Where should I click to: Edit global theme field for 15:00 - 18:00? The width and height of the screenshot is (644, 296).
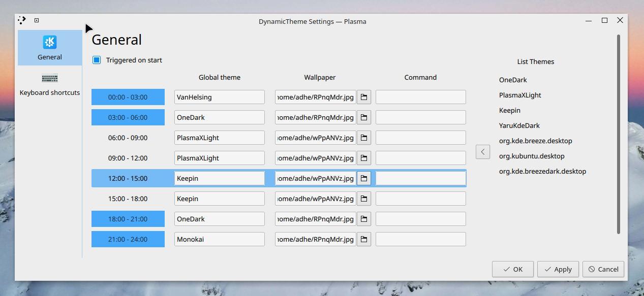coord(220,199)
